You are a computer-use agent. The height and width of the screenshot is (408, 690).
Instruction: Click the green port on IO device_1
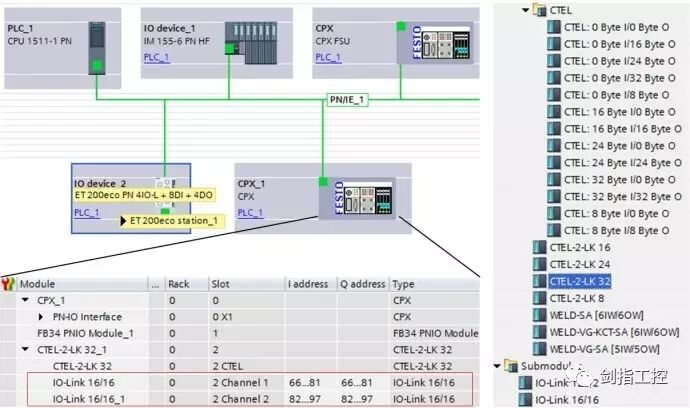coord(230,49)
